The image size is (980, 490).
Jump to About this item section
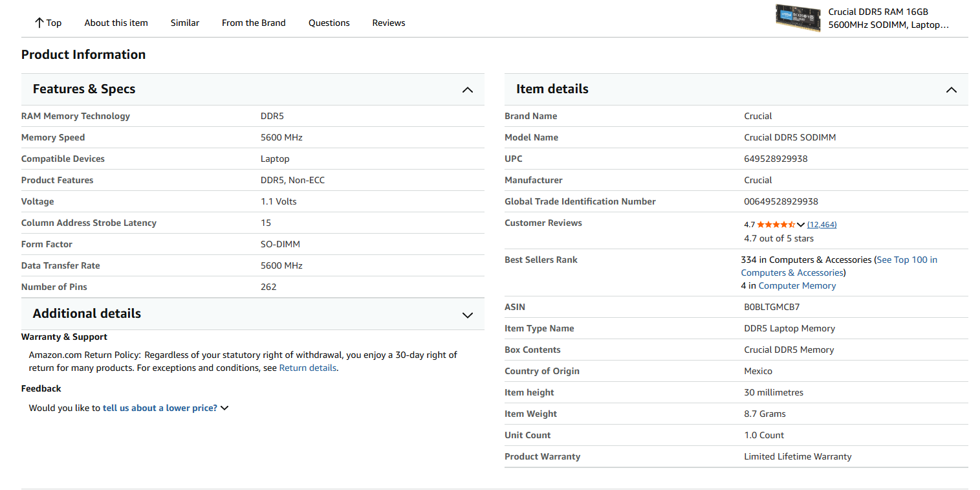tap(116, 23)
